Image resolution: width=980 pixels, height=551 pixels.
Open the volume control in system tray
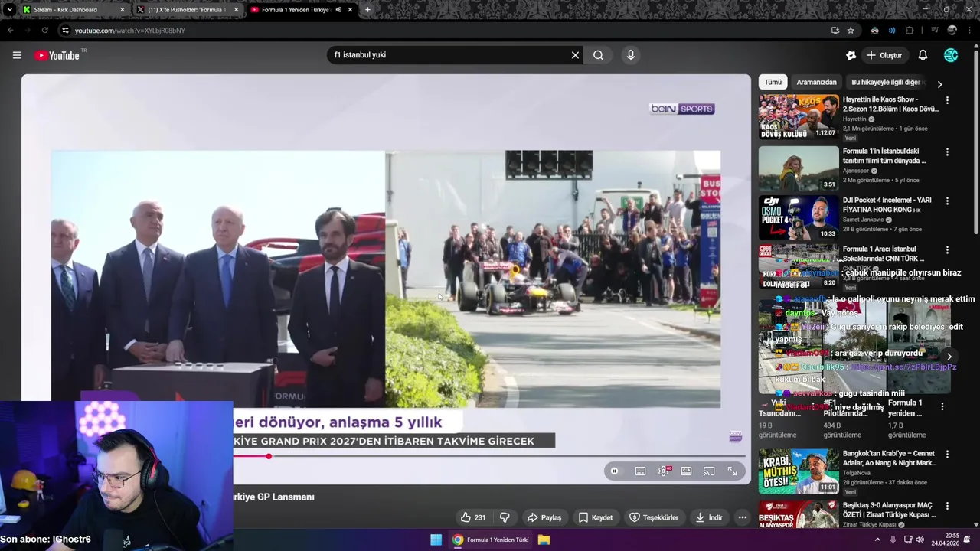(x=920, y=540)
